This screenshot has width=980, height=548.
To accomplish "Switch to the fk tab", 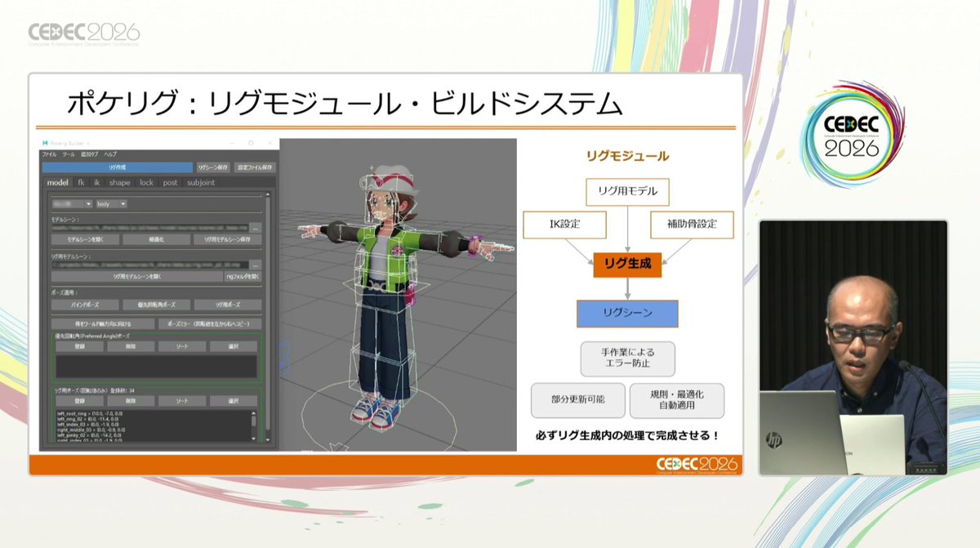I will [81, 183].
